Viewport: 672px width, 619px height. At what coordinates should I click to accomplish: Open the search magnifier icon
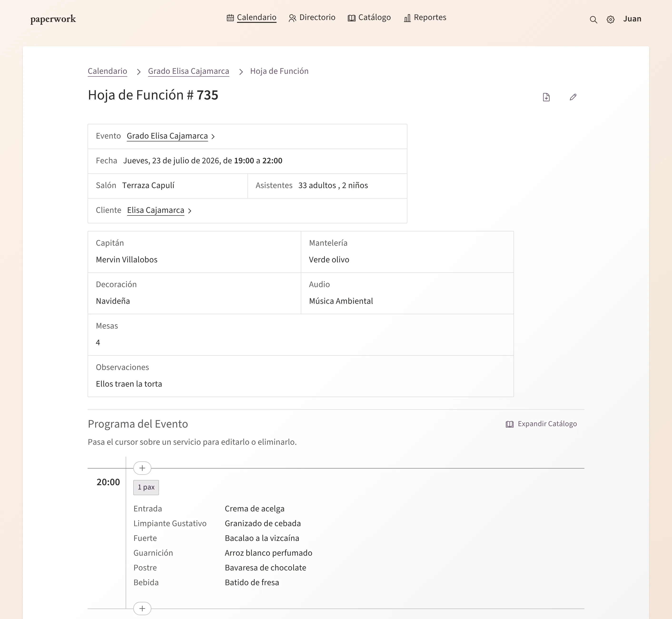click(x=593, y=20)
